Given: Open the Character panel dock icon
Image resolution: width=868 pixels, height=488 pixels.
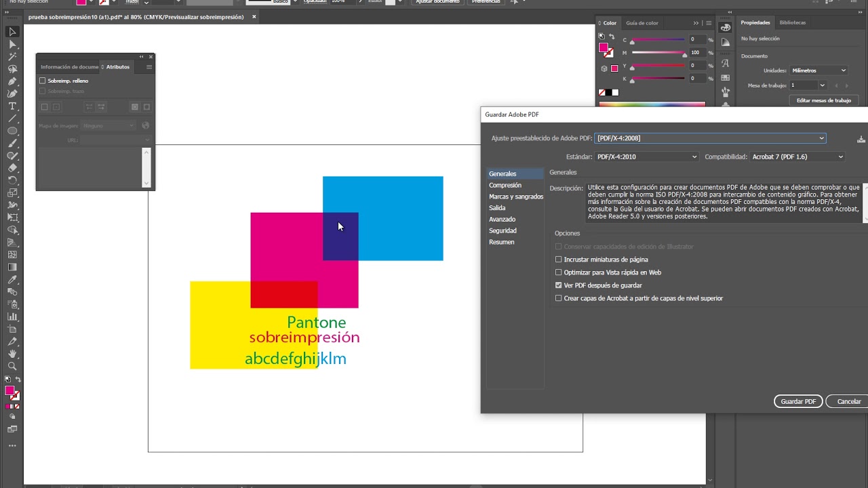Looking at the screenshot, I should pyautogui.click(x=725, y=63).
